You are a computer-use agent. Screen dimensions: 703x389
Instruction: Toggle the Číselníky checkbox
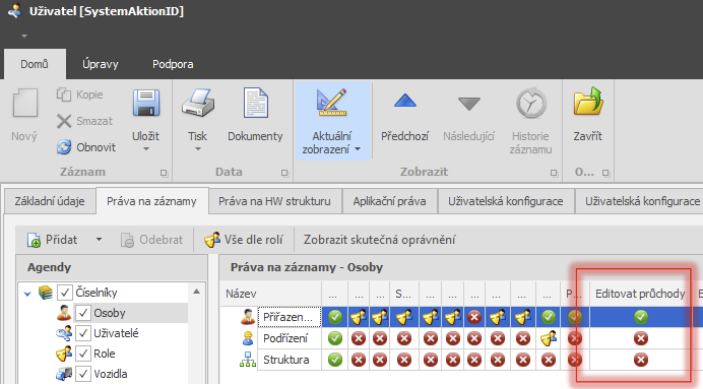coord(65,293)
